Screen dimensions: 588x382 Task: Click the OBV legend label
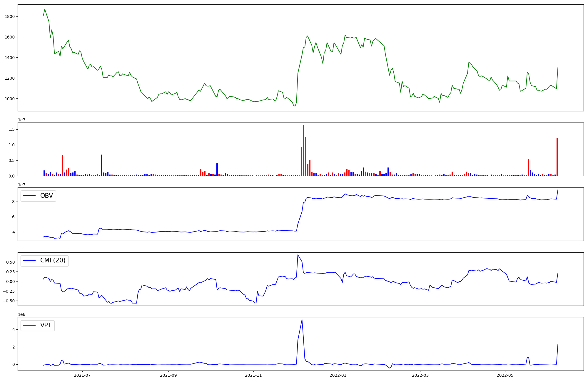coord(46,196)
